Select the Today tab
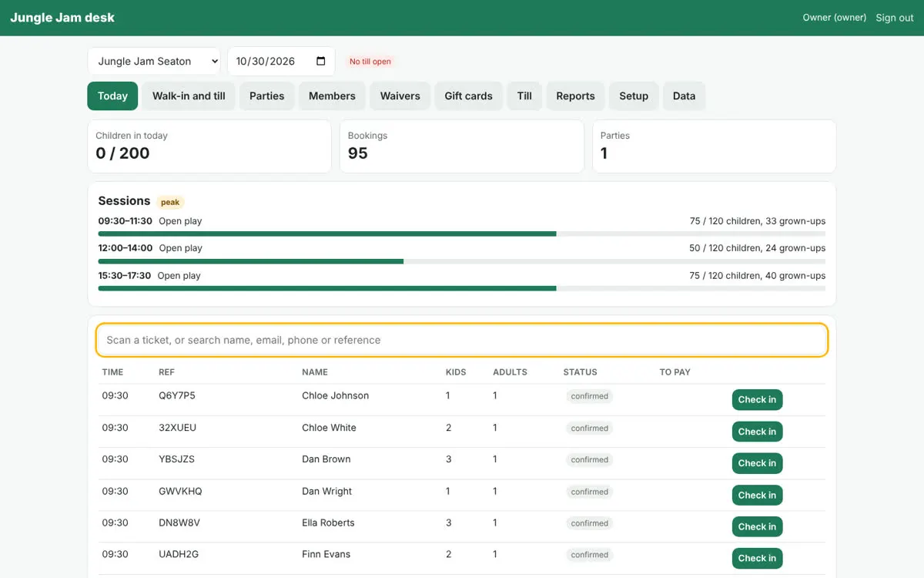The height and width of the screenshot is (578, 924). coord(112,96)
